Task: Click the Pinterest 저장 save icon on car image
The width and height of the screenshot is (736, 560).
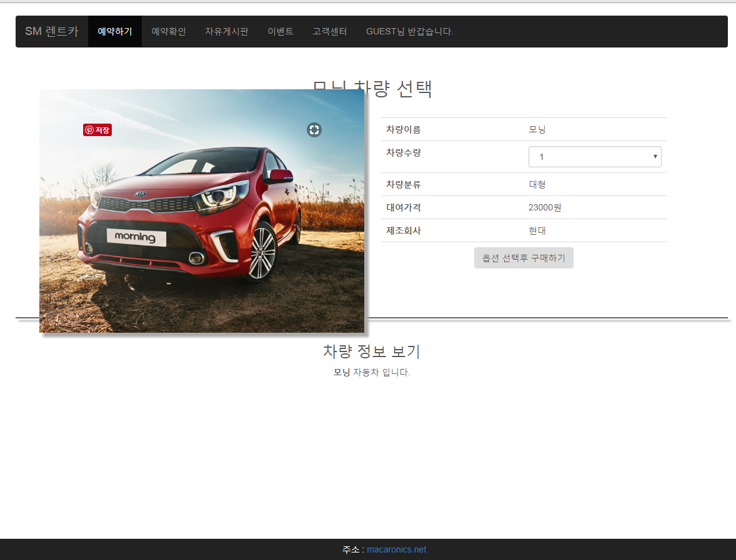Action: pyautogui.click(x=97, y=130)
